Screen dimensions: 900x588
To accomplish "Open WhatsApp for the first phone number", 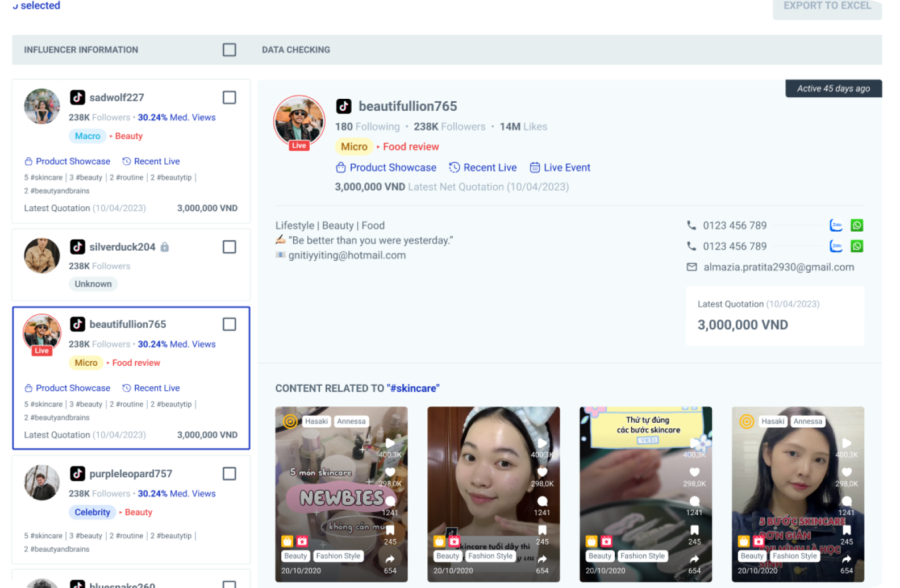I will pos(857,226).
